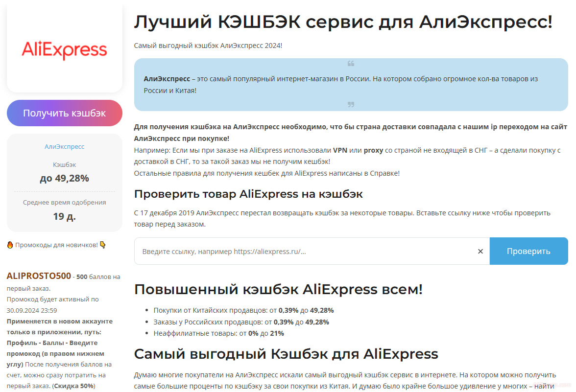Viewport: 576px width, 392px height.
Task: Click the "Промокоды для новичков!" label
Action: click(x=56, y=245)
